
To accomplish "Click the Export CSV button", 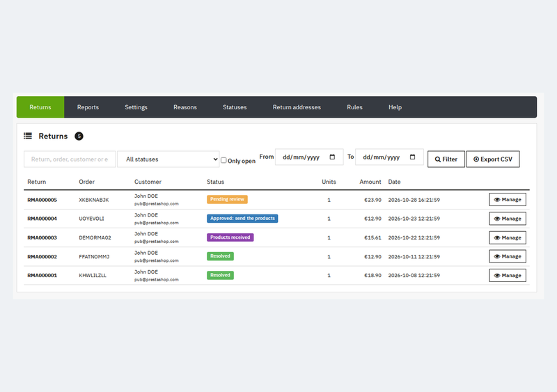I will [493, 159].
